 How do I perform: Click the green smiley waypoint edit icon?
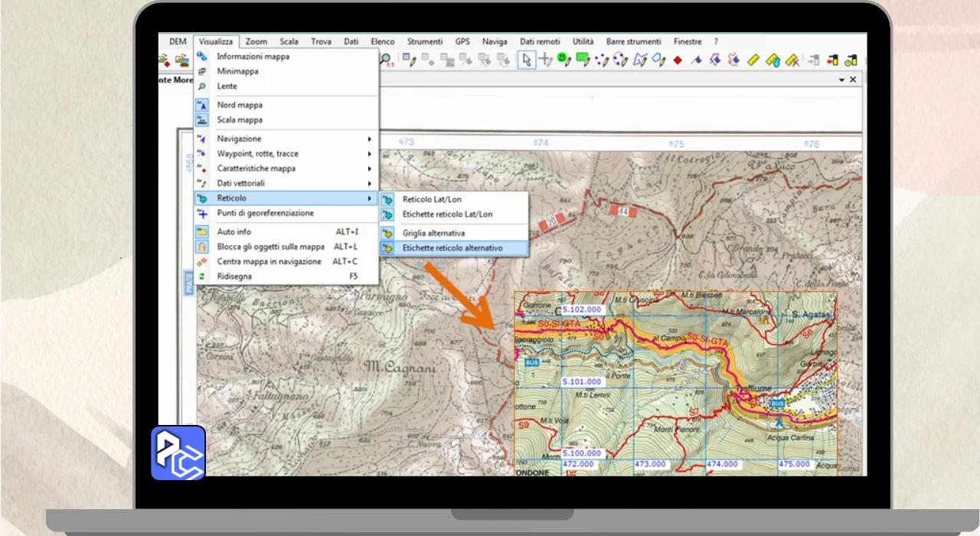tap(563, 59)
